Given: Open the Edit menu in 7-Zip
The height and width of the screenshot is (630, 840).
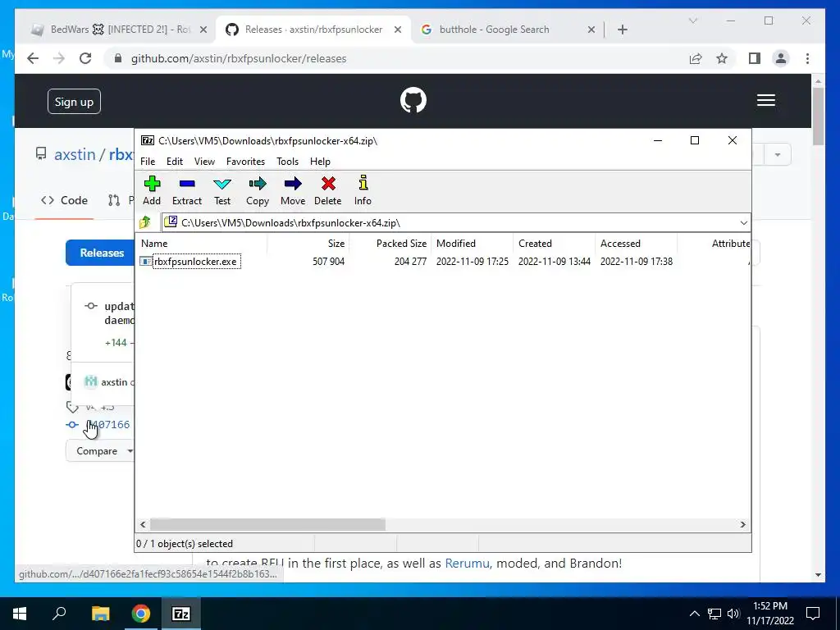Looking at the screenshot, I should pyautogui.click(x=175, y=162).
